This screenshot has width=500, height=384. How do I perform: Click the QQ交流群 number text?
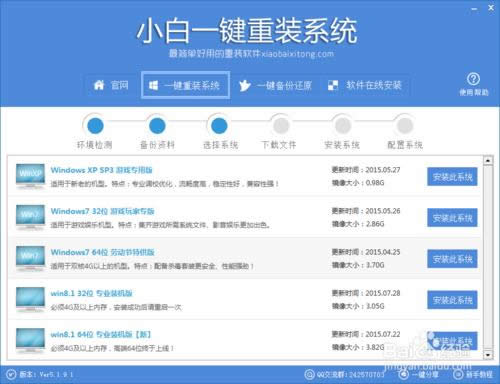coord(350,374)
